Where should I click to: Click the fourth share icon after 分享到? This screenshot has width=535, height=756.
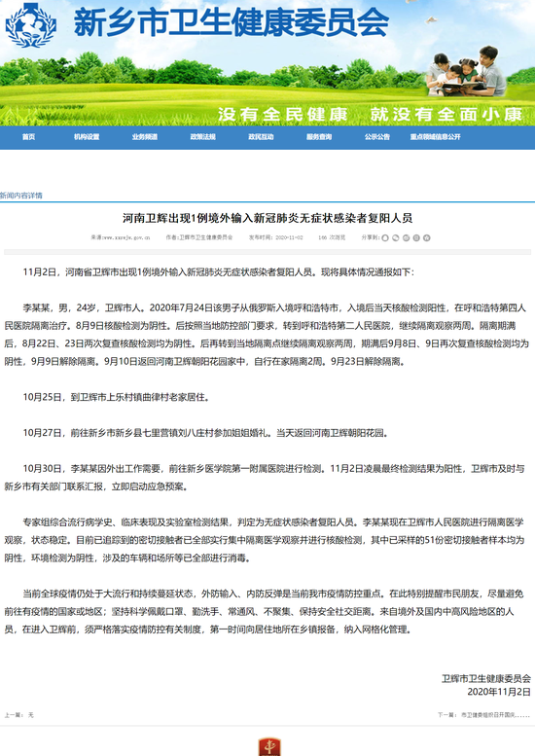pyautogui.click(x=416, y=237)
